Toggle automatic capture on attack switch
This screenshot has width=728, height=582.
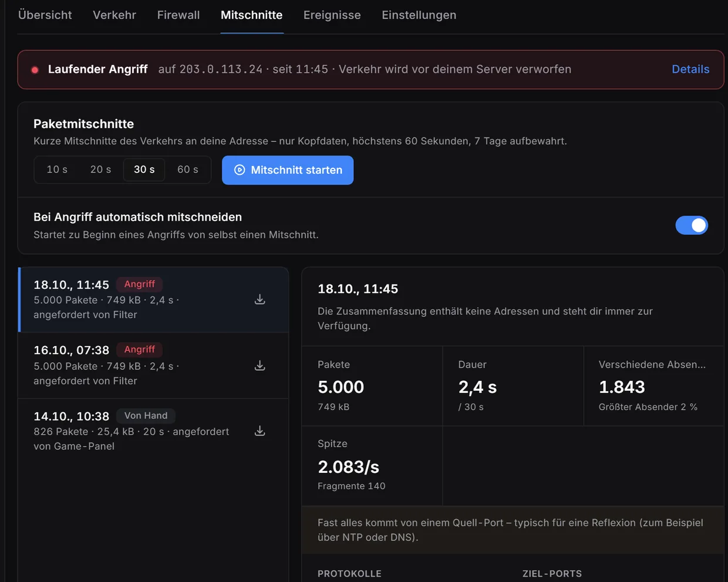point(692,225)
